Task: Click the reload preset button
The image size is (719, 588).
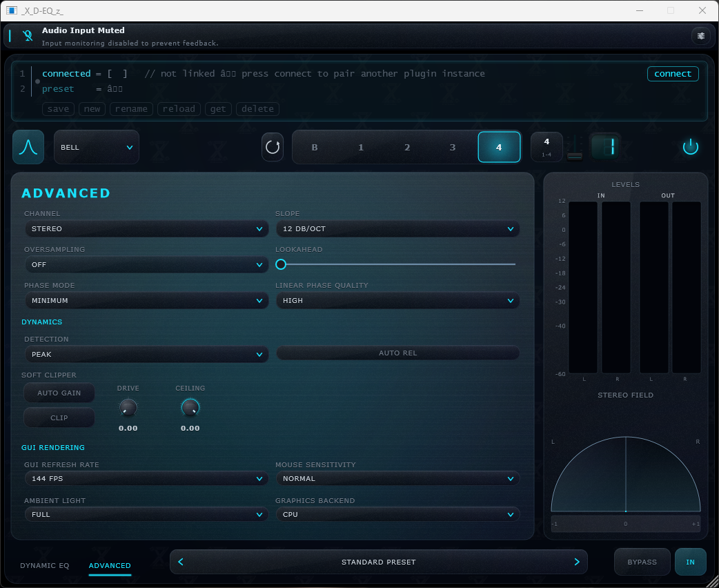Action: (179, 109)
